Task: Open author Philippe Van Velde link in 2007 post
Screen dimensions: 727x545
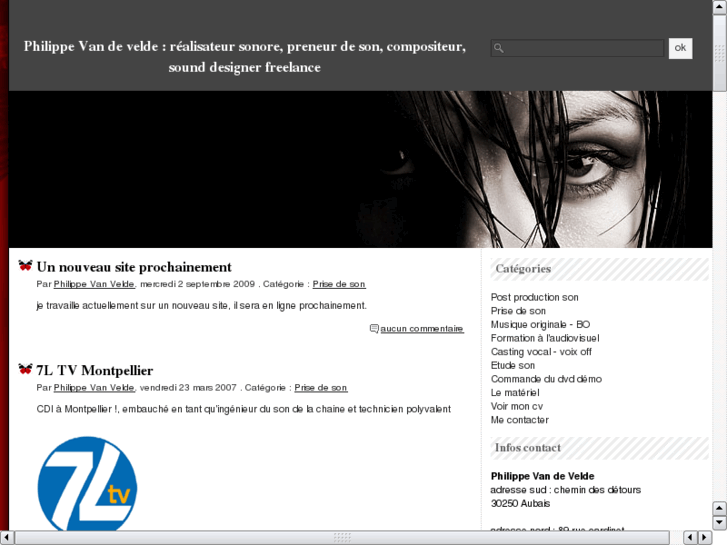Action: click(94, 388)
